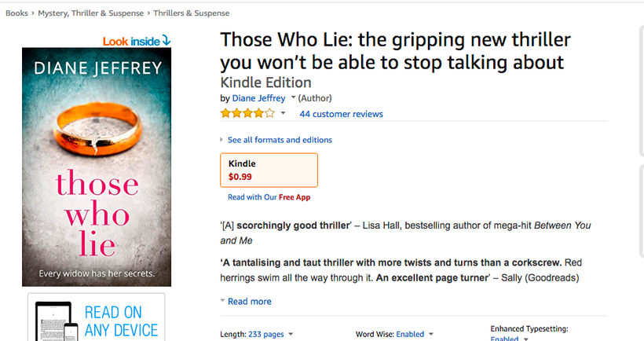The height and width of the screenshot is (341, 644).
Task: Expand the Read more description
Action: pyautogui.click(x=249, y=301)
